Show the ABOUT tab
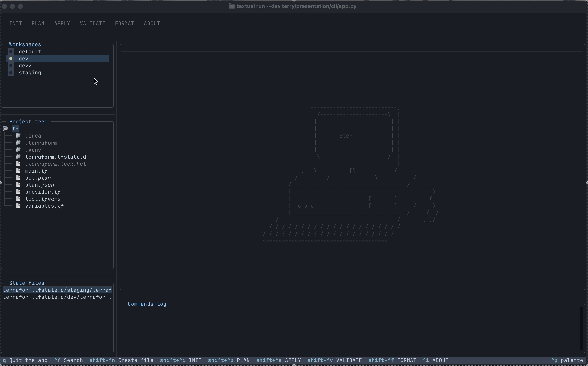The width and height of the screenshot is (588, 366). point(152,23)
